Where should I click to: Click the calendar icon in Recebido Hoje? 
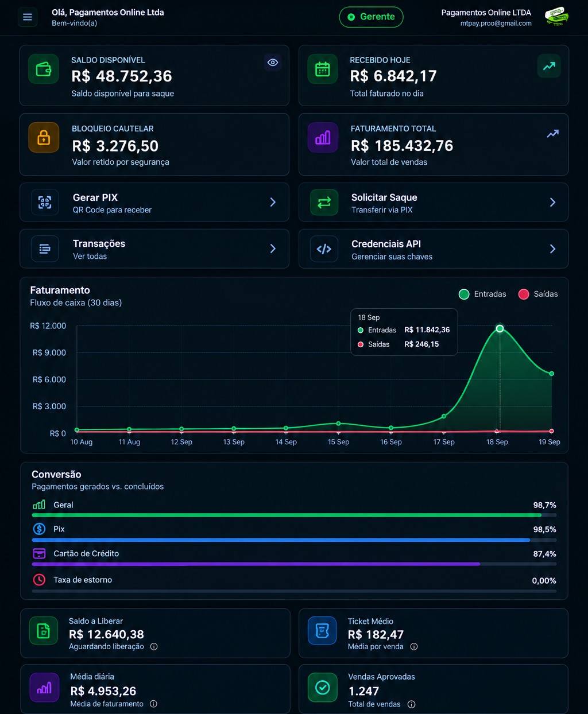pos(323,69)
